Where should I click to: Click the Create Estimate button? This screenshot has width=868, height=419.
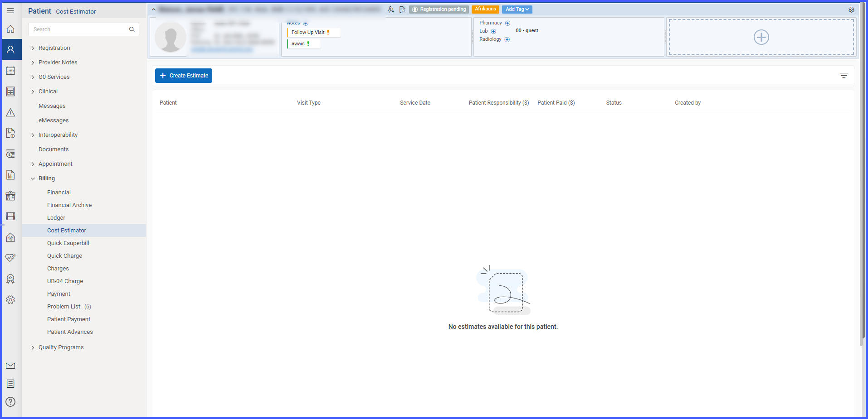point(184,76)
